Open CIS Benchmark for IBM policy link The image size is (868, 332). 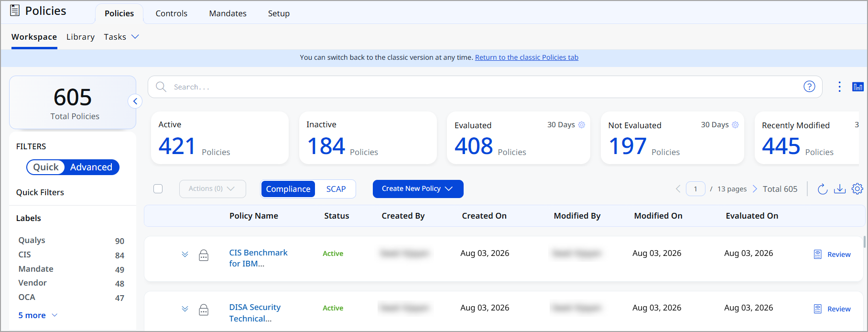click(258, 258)
